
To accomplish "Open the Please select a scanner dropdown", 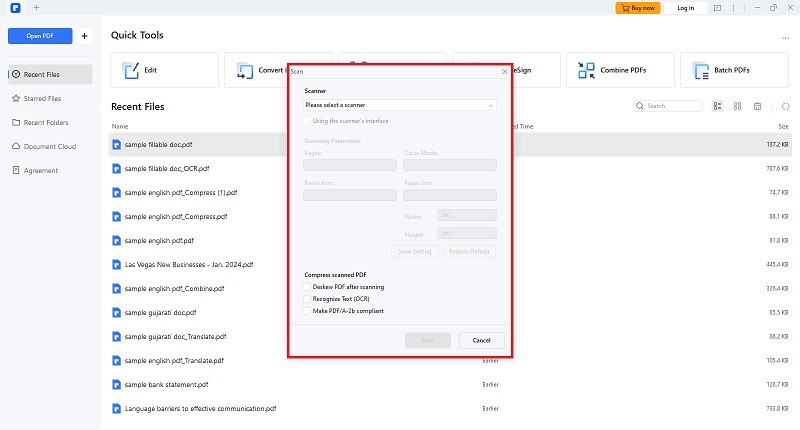I will (399, 105).
